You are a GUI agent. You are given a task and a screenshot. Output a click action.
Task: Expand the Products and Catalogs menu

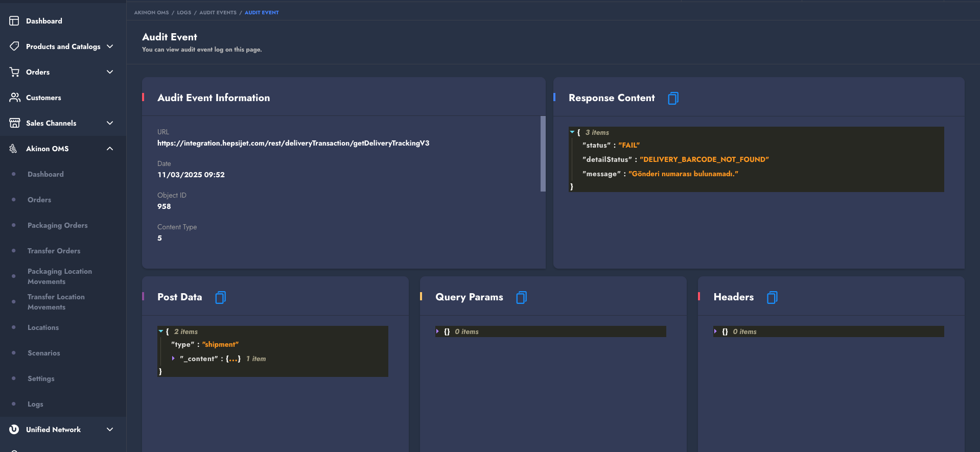tap(110, 46)
